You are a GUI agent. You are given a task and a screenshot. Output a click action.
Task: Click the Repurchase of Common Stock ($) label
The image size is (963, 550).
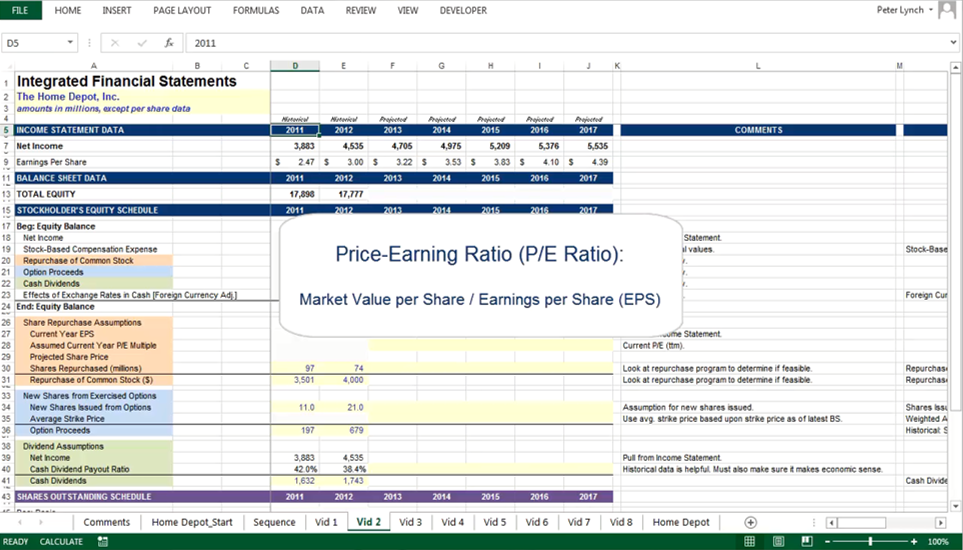coord(91,380)
